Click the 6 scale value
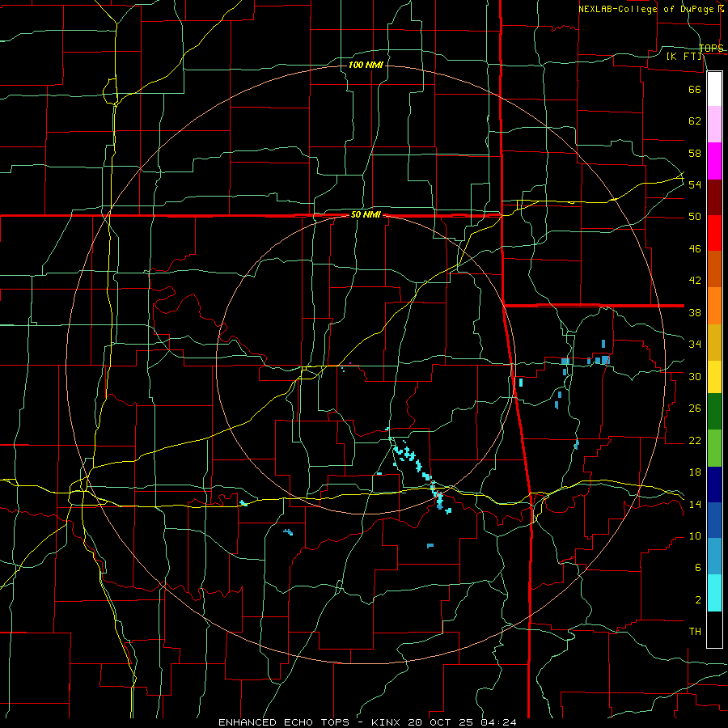The width and height of the screenshot is (728, 728). 698,568
